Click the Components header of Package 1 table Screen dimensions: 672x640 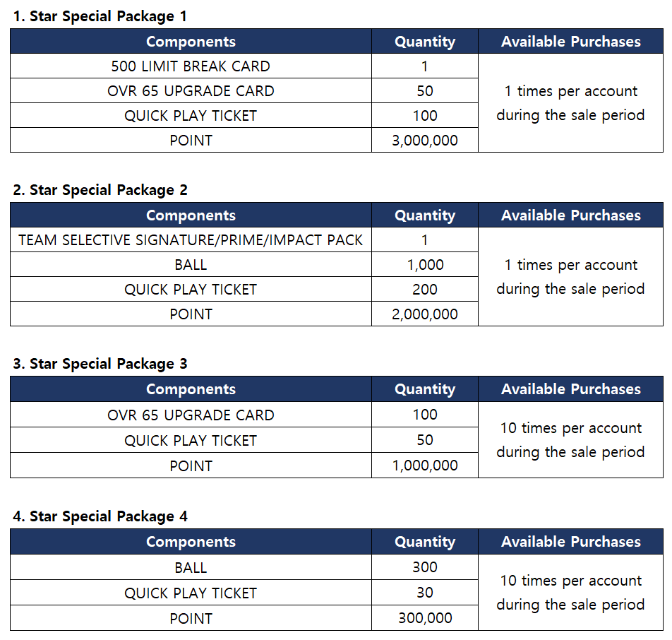(191, 42)
